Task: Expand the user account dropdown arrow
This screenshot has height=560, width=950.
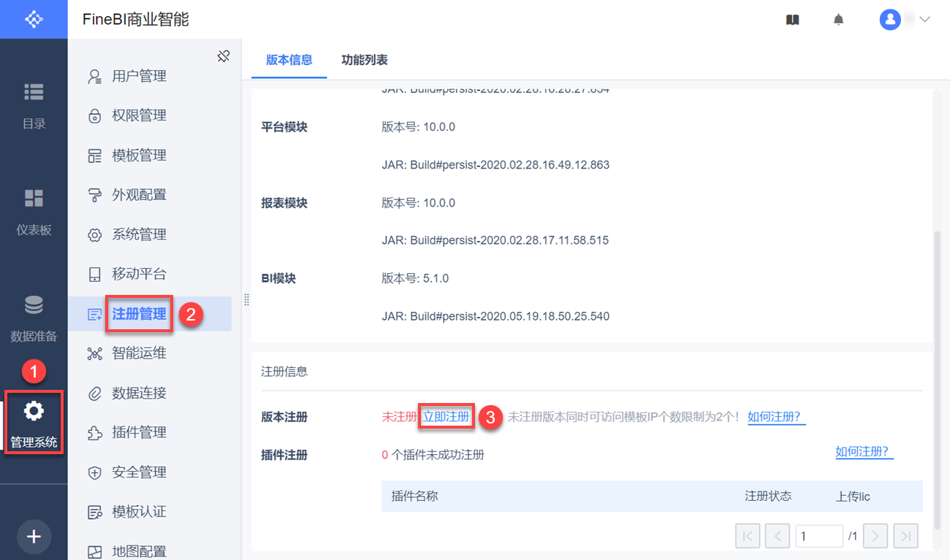Action: 924,20
